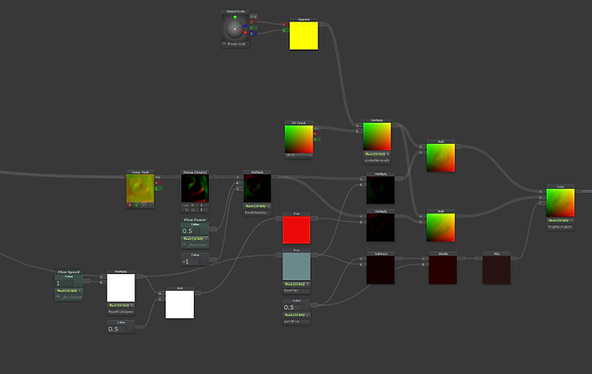Select the Object Scale node gizmo preview
The height and width of the screenshot is (374, 592).
[235, 28]
